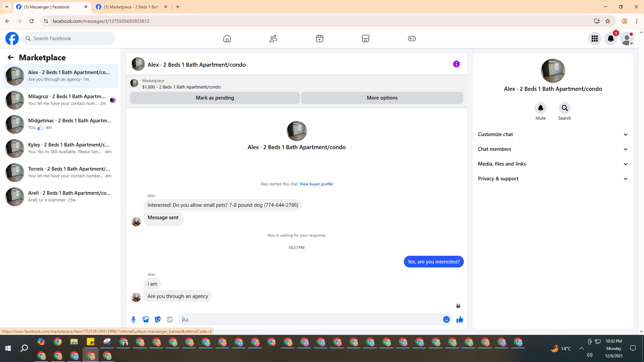The height and width of the screenshot is (362, 644).
Task: Open the Reels video icon
Action: pyautogui.click(x=320, y=39)
